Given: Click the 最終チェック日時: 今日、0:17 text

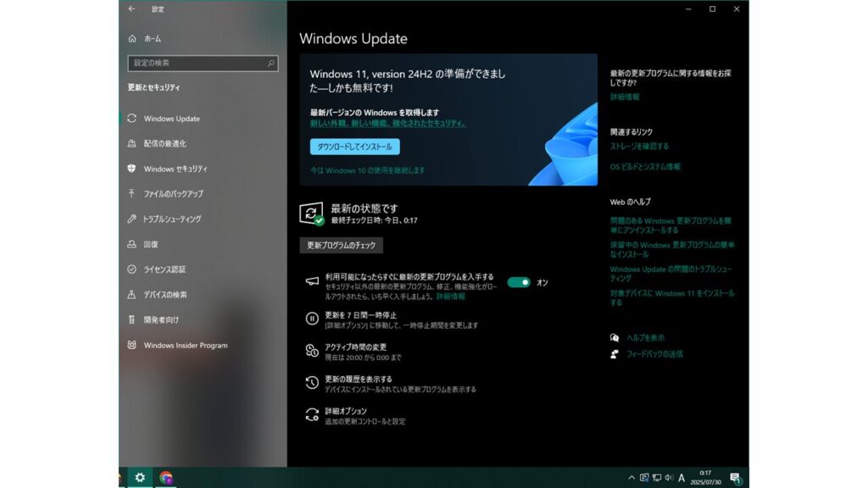Looking at the screenshot, I should point(374,220).
